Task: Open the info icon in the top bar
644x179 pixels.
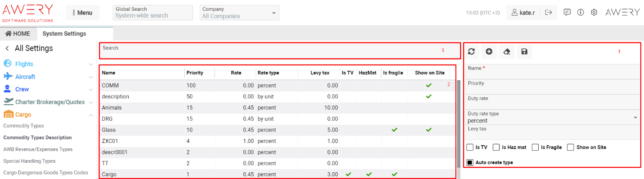Action: pos(581,13)
